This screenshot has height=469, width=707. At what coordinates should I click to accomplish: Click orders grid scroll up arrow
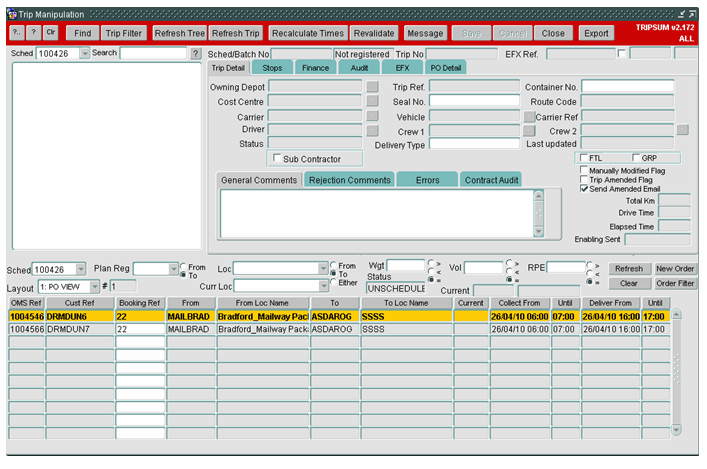pos(676,314)
